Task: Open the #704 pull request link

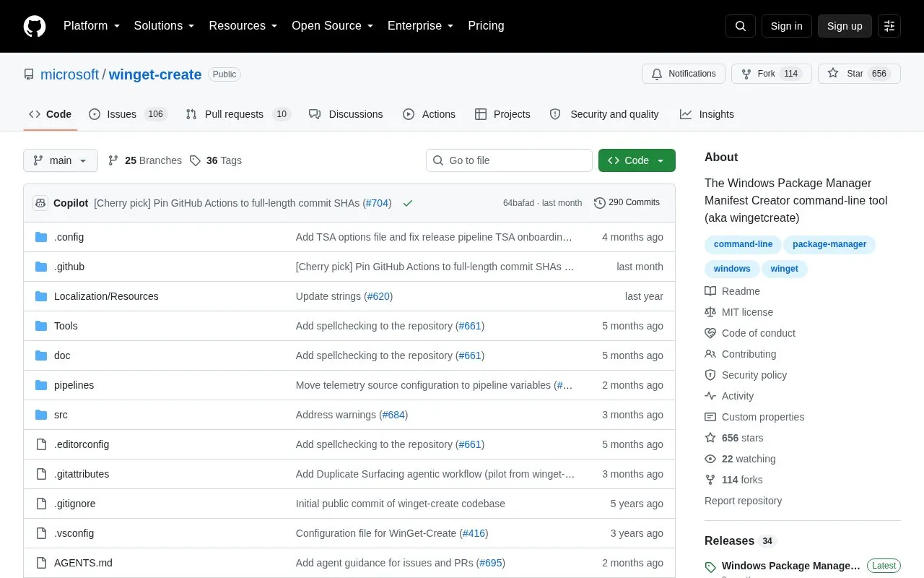Action: point(378,203)
